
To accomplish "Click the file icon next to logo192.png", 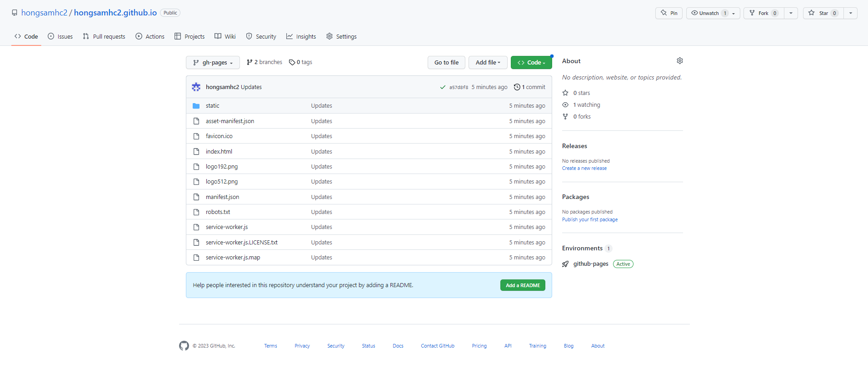I will (x=196, y=167).
